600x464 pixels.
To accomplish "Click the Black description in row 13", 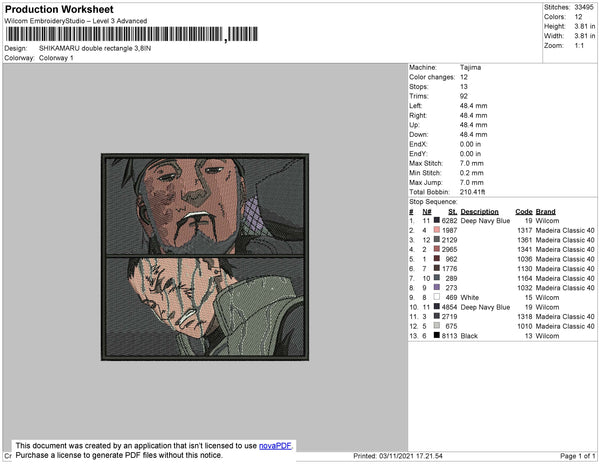I will pos(469,336).
